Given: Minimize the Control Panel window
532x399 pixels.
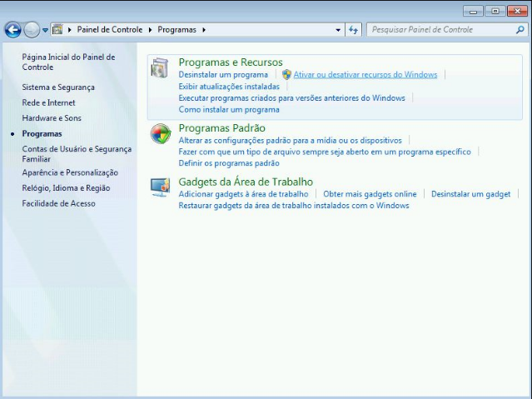Looking at the screenshot, I should click(473, 11).
